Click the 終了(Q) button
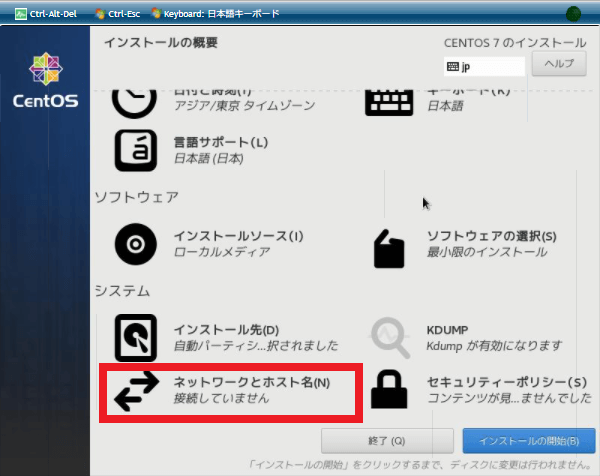600x476 pixels. tap(387, 441)
